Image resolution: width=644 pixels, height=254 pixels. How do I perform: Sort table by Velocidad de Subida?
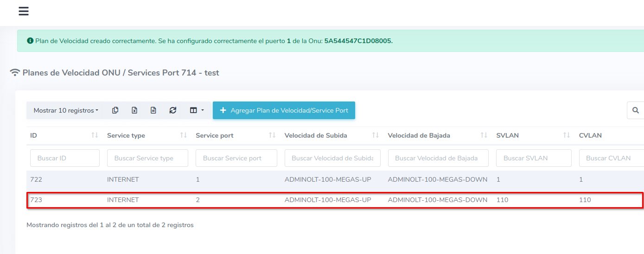375,135
